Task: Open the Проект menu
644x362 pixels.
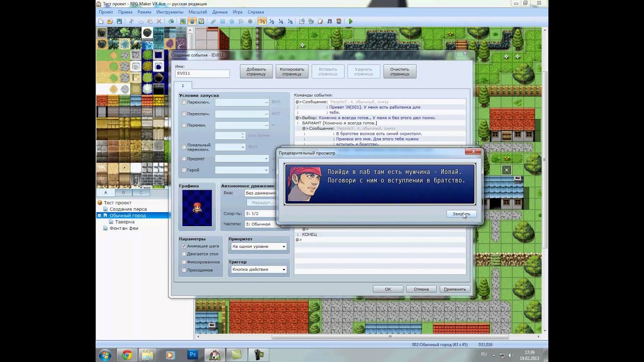Action: pyautogui.click(x=106, y=12)
